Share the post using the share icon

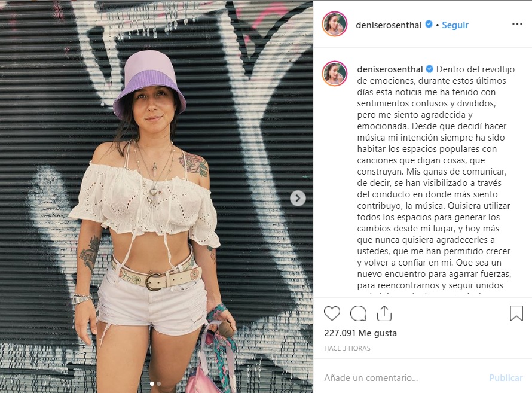(x=384, y=313)
